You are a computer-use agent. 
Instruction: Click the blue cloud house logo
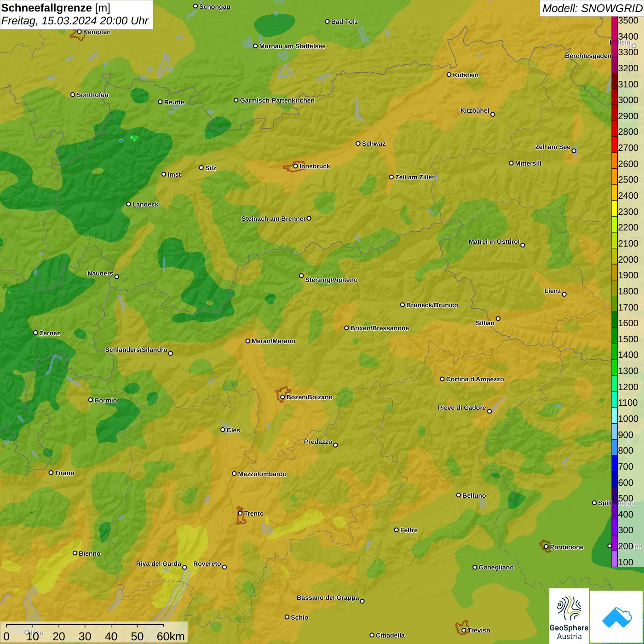(x=617, y=617)
